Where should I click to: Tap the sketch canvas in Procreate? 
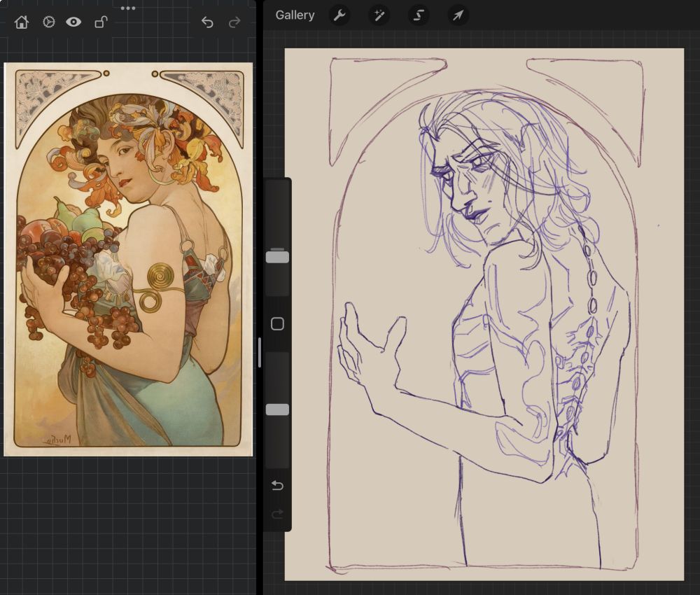[484, 314]
